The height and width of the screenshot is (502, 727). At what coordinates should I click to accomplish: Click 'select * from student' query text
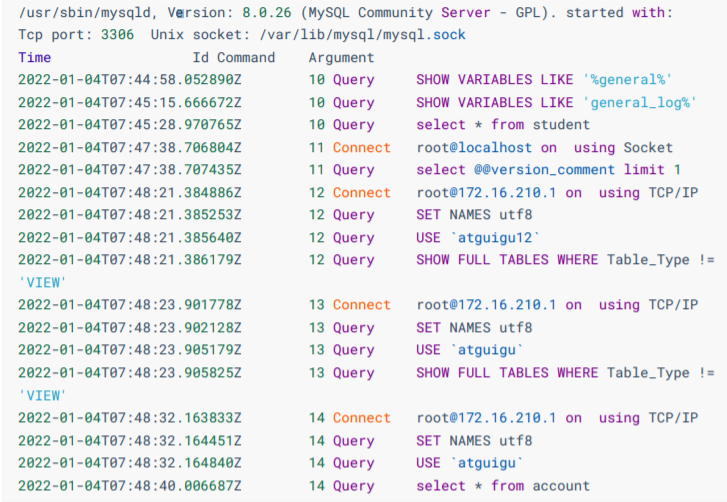(503, 125)
